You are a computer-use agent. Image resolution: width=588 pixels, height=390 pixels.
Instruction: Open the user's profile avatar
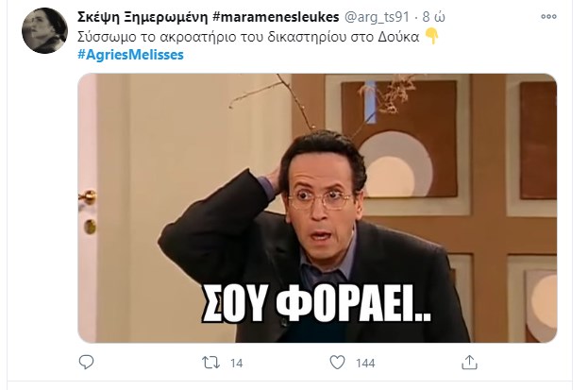click(x=44, y=30)
